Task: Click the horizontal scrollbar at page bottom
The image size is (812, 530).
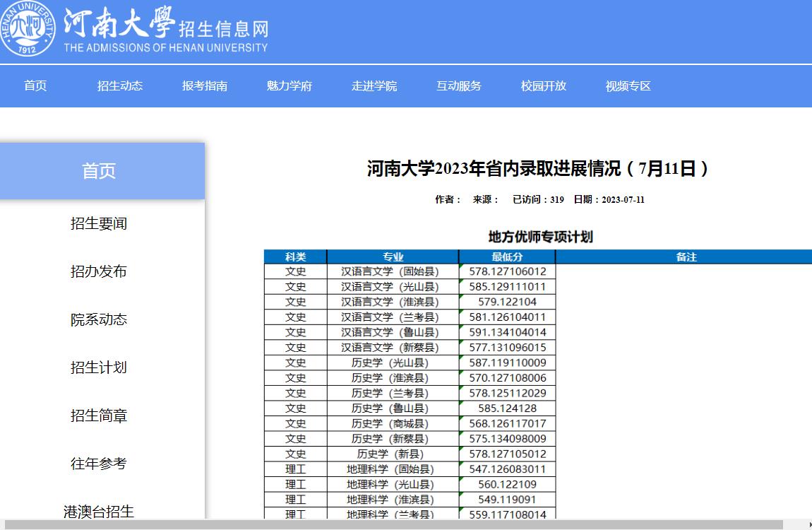Action: click(393, 525)
